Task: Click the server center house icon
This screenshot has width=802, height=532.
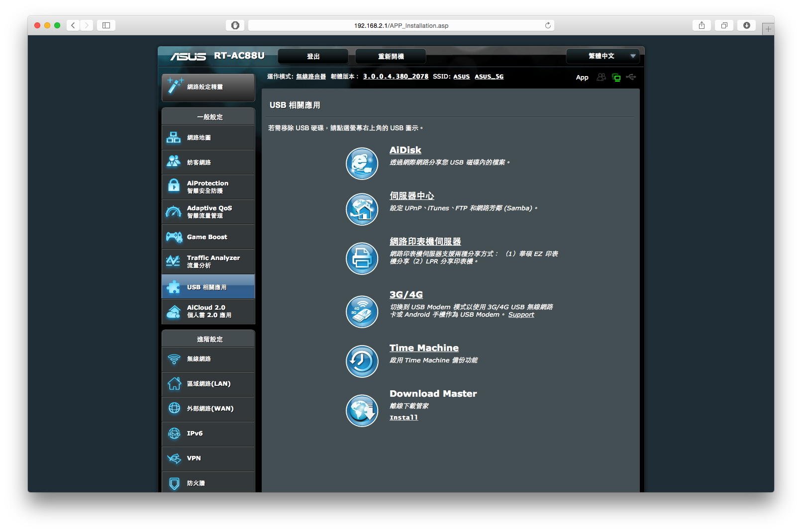Action: (362, 209)
